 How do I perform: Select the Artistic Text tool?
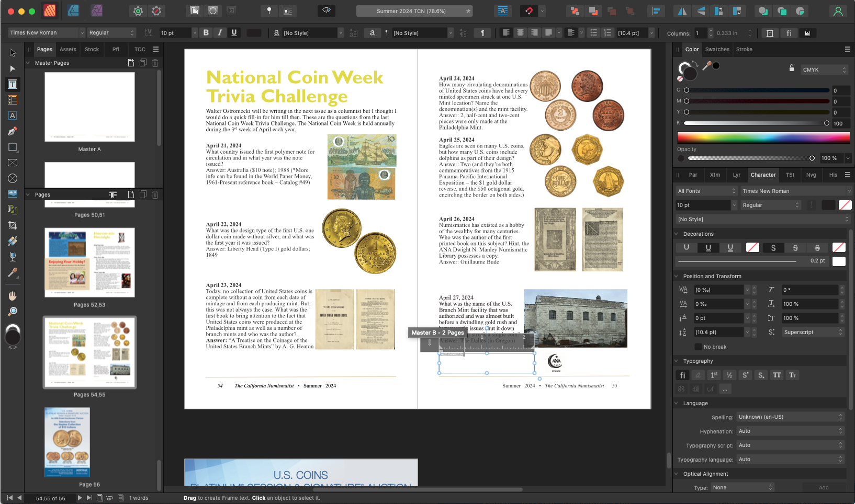[x=13, y=116]
